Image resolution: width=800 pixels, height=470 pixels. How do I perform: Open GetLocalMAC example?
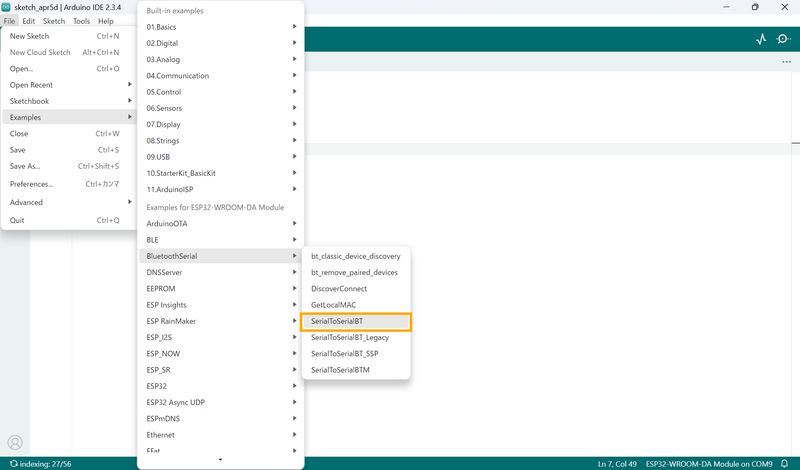pos(356,305)
